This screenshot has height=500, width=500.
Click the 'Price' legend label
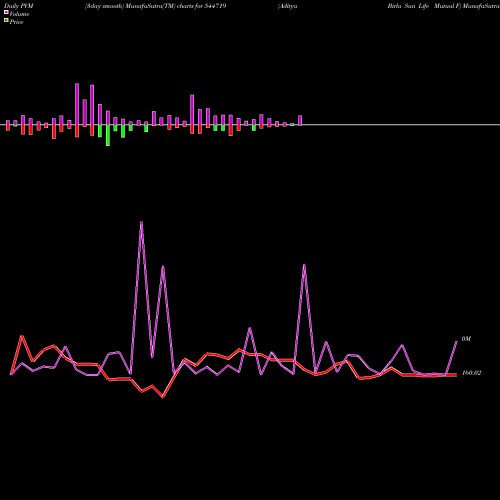16,22
